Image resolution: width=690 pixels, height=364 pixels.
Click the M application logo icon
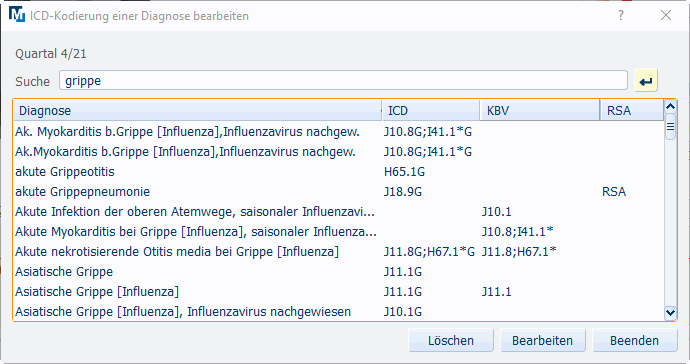coord(17,14)
